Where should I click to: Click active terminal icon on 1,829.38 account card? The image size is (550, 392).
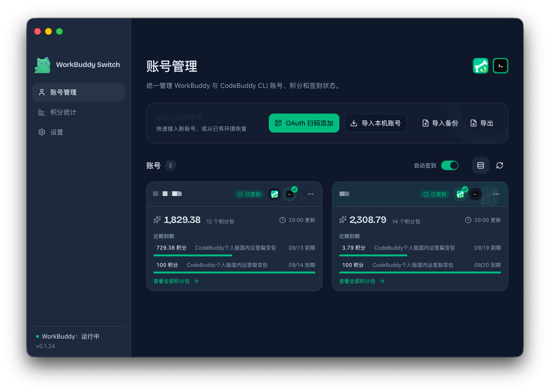pos(289,194)
